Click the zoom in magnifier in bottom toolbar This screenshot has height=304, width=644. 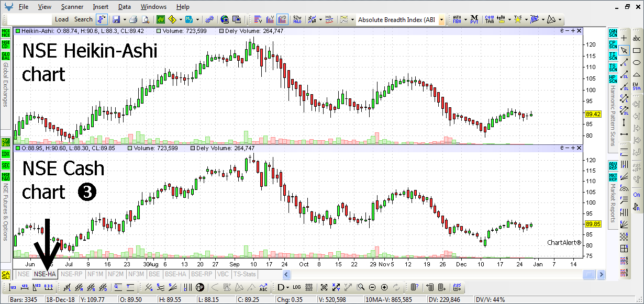[x=384, y=287]
